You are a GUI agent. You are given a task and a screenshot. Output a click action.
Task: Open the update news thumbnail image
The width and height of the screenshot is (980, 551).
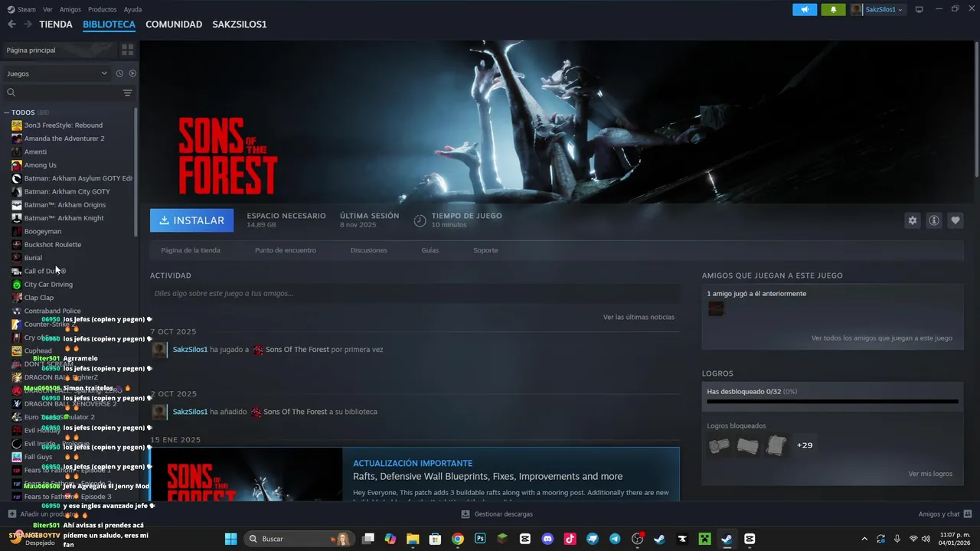click(247, 474)
